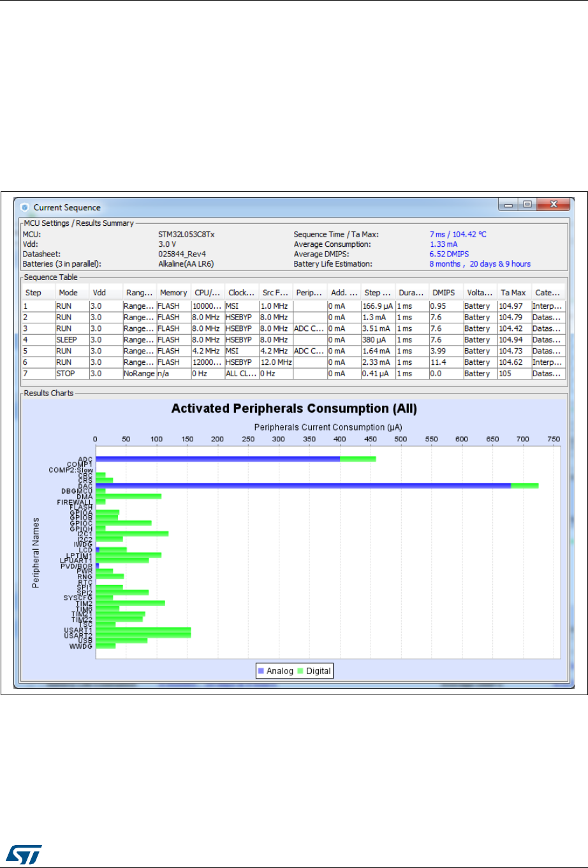Click the Vdd column header
This screenshot has width=588, height=868.
coord(105,293)
